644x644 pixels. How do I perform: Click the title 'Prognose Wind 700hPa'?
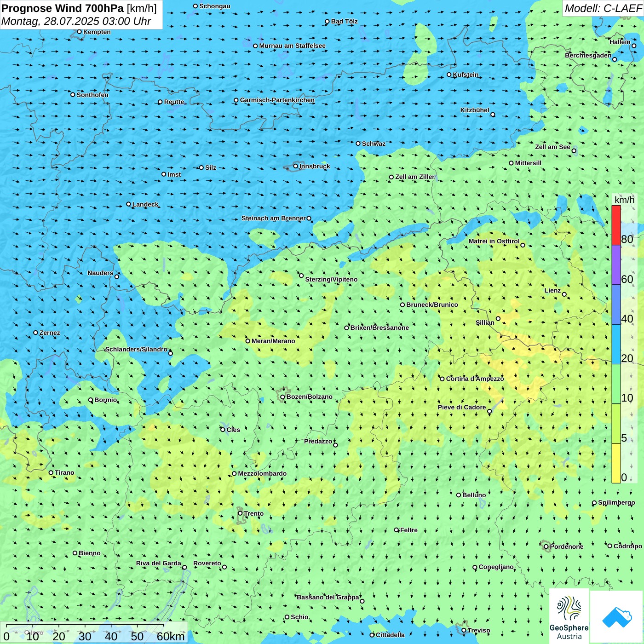(x=63, y=8)
